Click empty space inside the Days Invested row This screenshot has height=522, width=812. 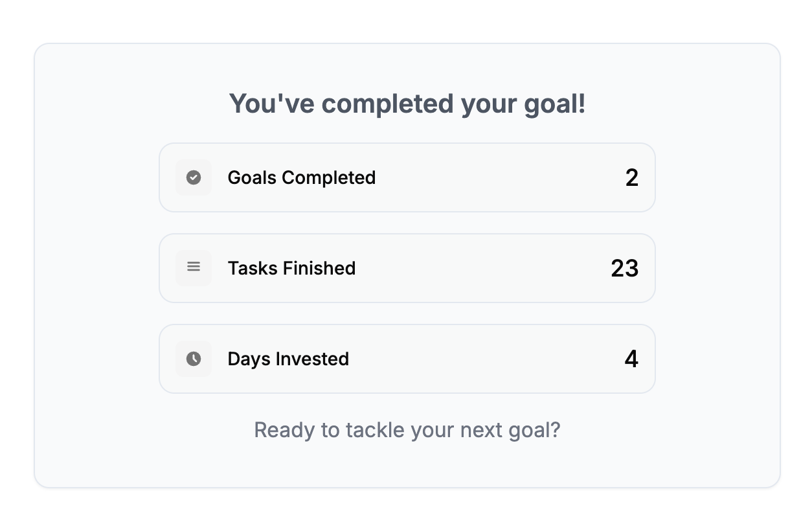tap(486, 359)
